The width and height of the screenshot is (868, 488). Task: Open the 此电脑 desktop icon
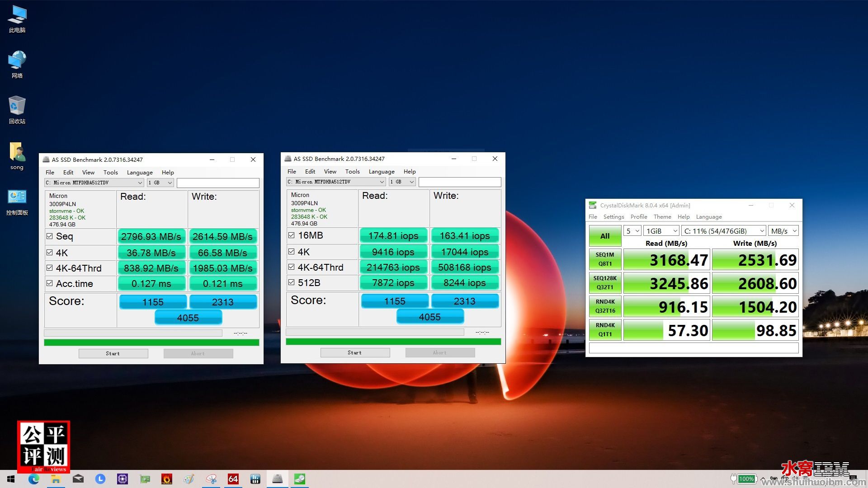pyautogui.click(x=17, y=19)
